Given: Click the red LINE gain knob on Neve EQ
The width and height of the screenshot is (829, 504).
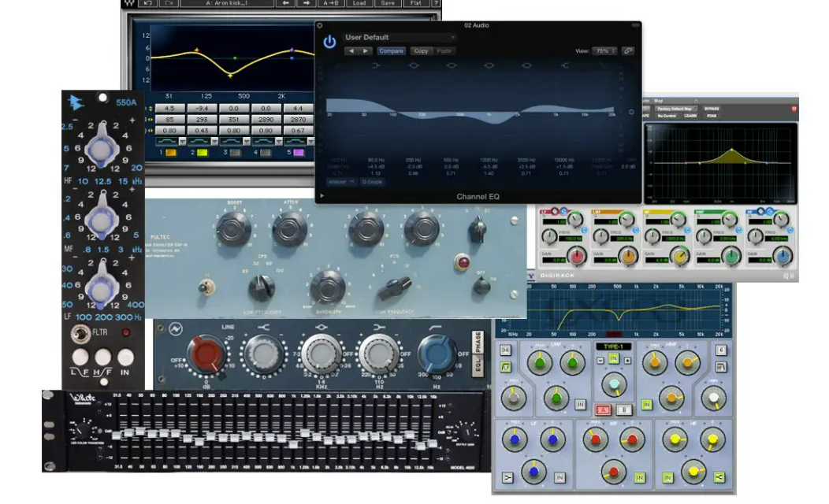Looking at the screenshot, I should (206, 355).
